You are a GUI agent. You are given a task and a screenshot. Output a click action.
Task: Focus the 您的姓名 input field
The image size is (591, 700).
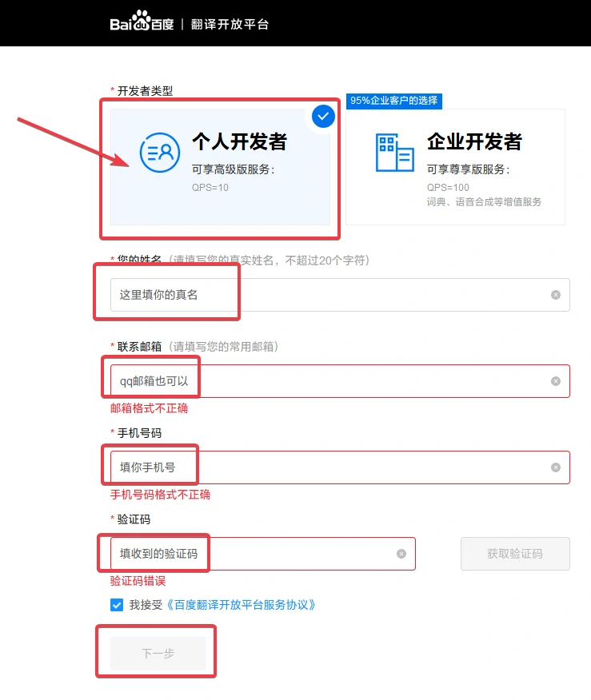(x=340, y=295)
